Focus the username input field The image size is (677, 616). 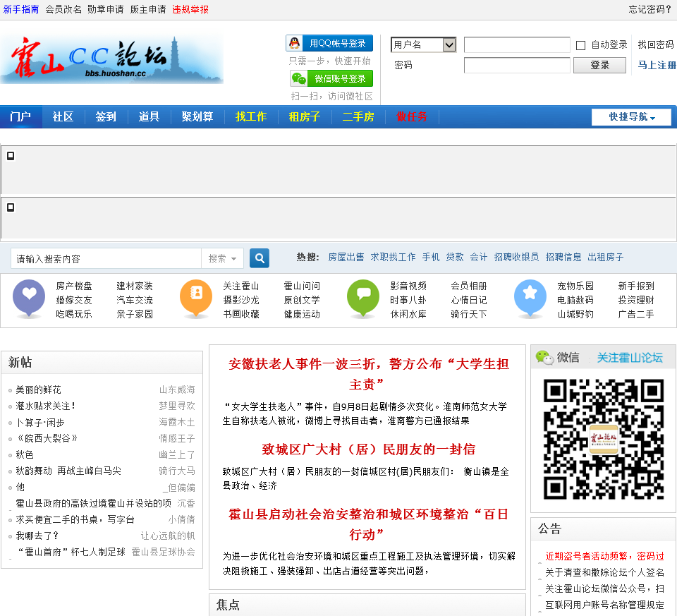517,44
